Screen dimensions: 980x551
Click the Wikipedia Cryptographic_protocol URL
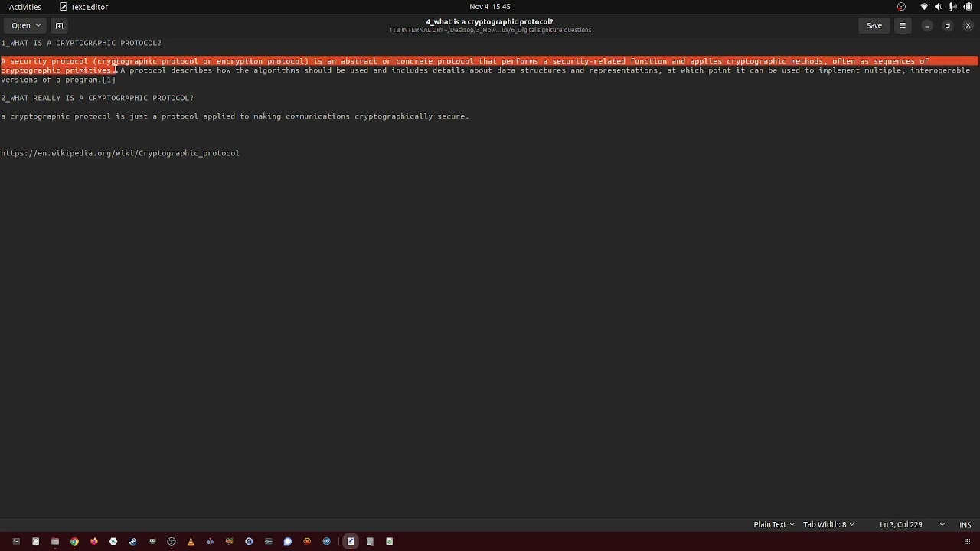coord(120,153)
